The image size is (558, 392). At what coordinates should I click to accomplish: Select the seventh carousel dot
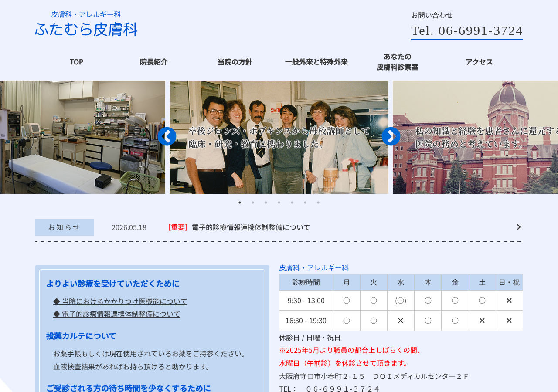[318, 203]
